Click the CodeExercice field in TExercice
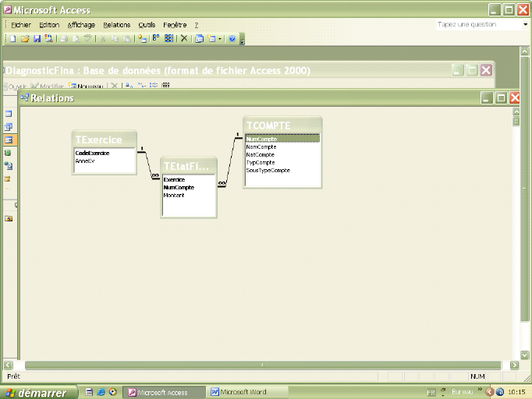Image resolution: width=532 pixels, height=399 pixels. 92,153
